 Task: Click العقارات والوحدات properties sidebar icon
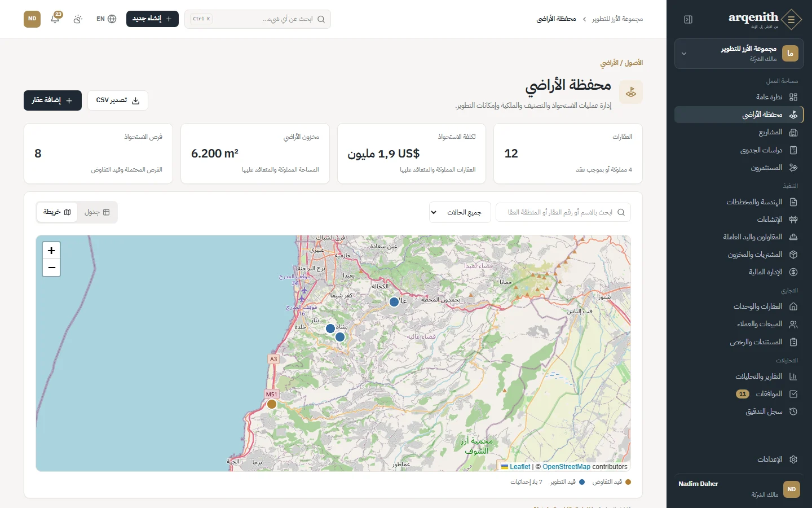pyautogui.click(x=793, y=306)
